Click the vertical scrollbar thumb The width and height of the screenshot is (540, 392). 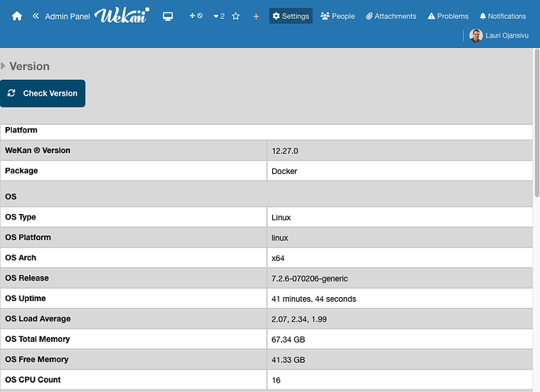[537, 123]
